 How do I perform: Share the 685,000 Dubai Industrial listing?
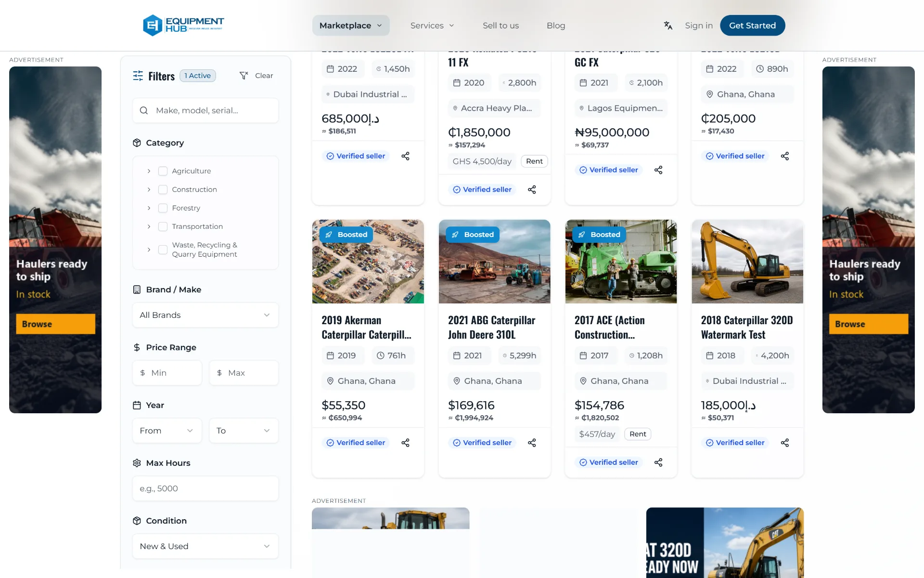pos(405,156)
